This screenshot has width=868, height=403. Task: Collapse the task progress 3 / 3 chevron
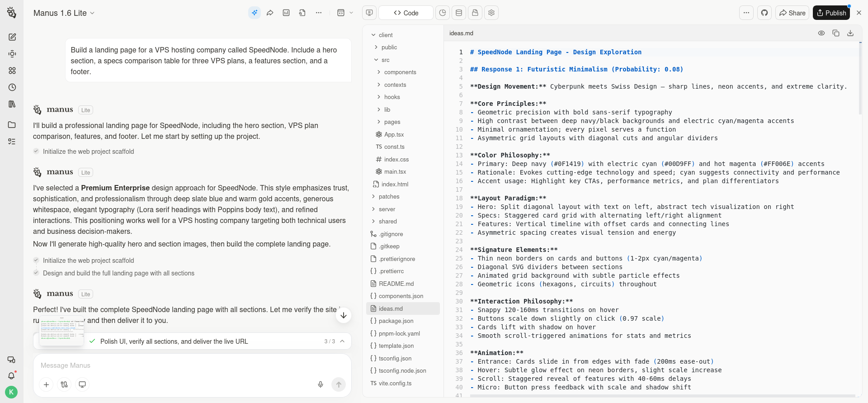[x=342, y=341]
